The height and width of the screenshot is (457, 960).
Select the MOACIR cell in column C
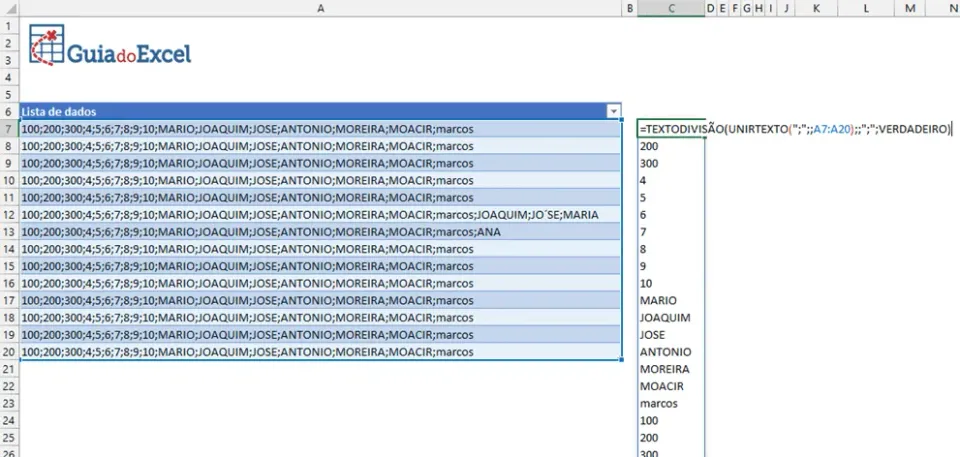[671, 387]
